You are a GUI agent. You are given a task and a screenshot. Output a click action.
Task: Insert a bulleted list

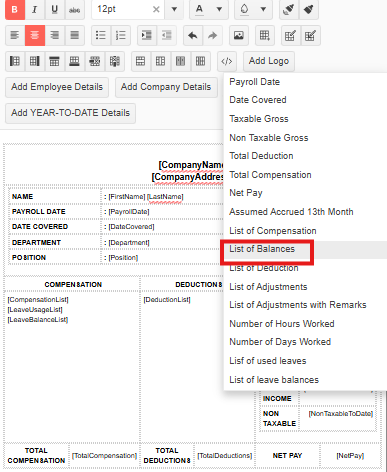101,35
